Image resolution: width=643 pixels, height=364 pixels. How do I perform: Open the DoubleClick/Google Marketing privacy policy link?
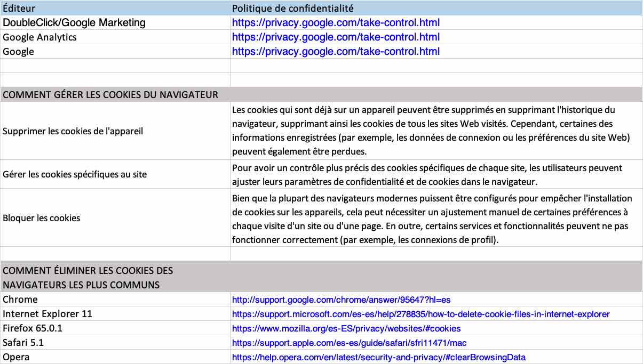click(336, 23)
